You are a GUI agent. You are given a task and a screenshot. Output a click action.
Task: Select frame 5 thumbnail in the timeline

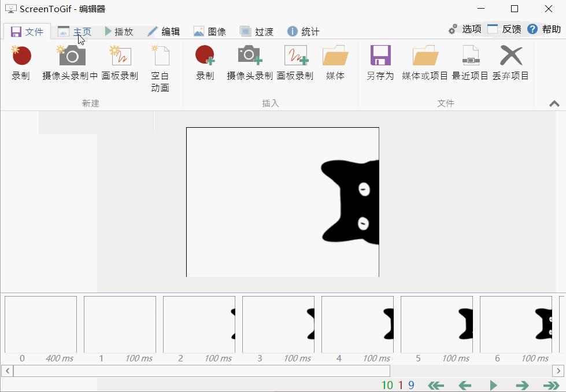436,324
